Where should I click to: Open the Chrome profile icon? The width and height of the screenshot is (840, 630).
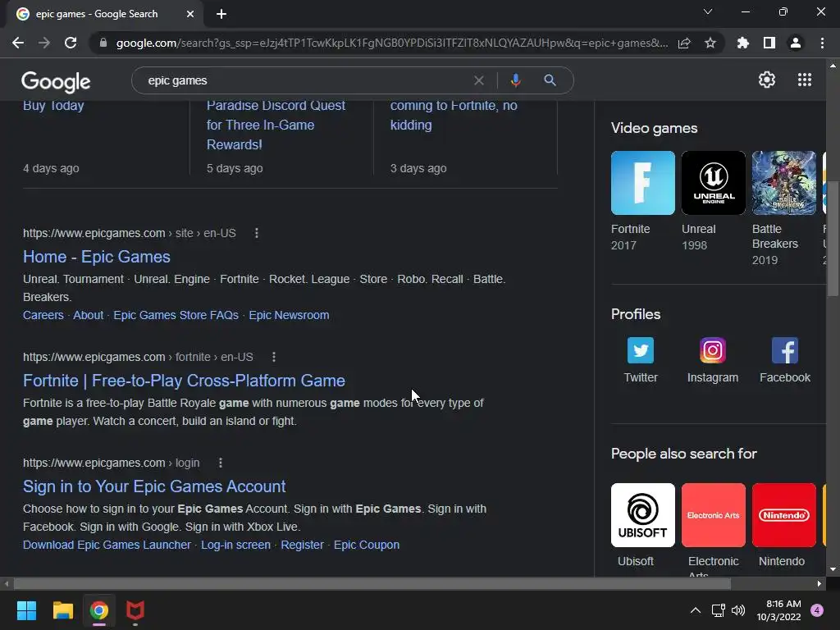[x=796, y=43]
